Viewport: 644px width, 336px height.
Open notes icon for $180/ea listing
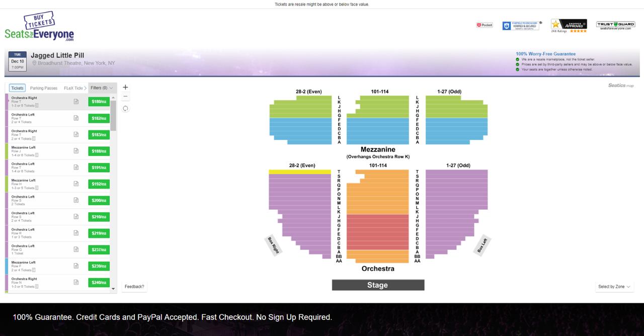coord(76,102)
